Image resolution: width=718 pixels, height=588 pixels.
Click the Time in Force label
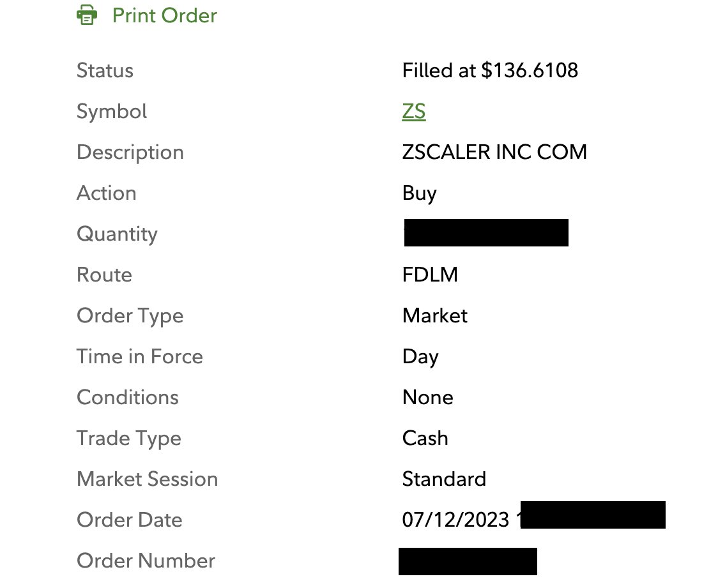pyautogui.click(x=140, y=356)
